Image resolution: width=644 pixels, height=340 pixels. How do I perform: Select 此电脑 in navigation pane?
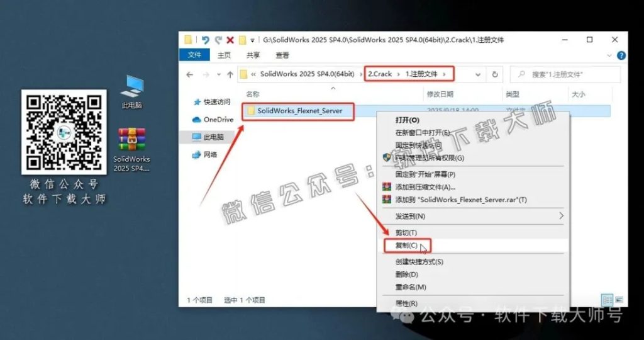[208, 137]
